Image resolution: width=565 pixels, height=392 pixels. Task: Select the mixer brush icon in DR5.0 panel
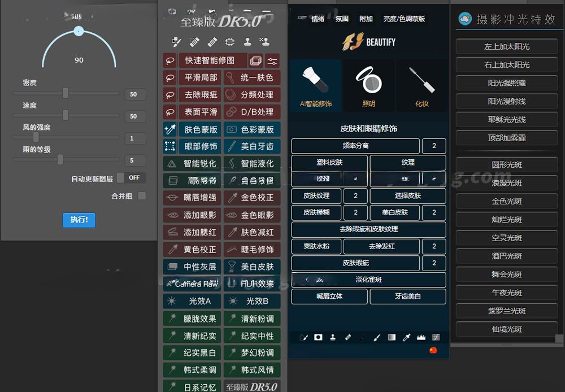tap(176, 42)
